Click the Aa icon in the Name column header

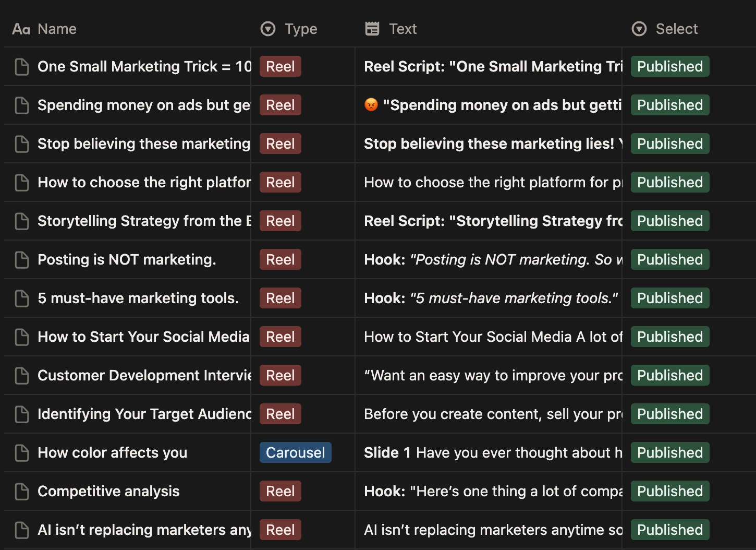(x=20, y=29)
